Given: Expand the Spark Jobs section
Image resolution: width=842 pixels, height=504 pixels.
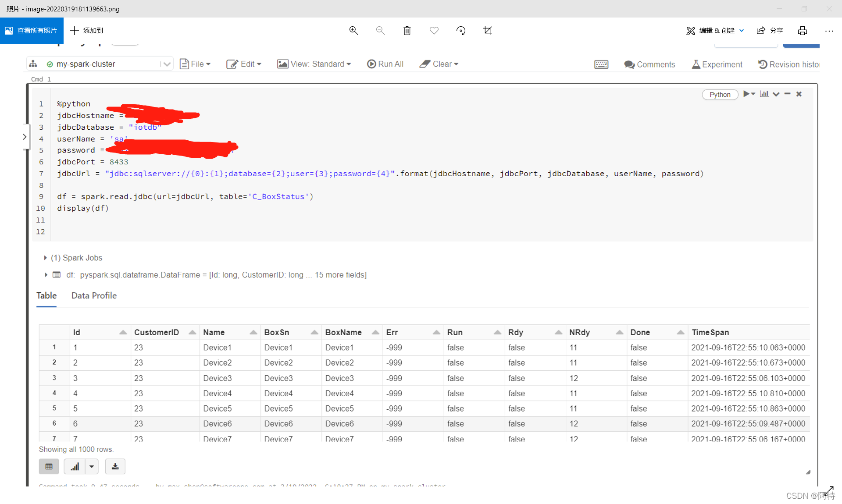Looking at the screenshot, I should click(45, 258).
